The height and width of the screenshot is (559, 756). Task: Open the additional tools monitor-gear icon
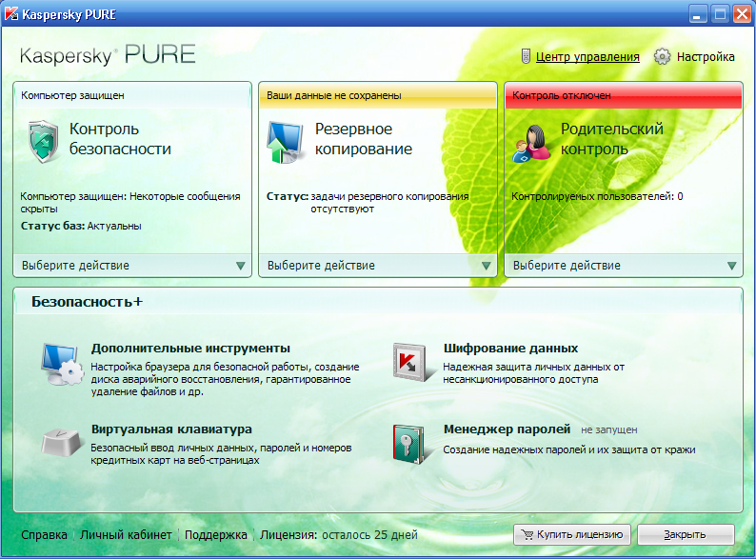coord(62,364)
